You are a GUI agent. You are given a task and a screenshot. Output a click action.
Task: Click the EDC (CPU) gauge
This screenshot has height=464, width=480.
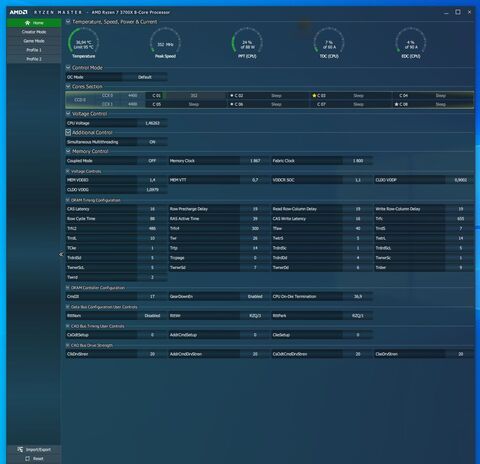click(411, 43)
